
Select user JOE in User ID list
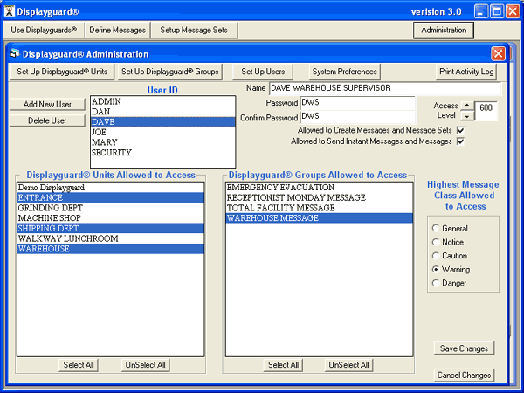click(x=163, y=132)
